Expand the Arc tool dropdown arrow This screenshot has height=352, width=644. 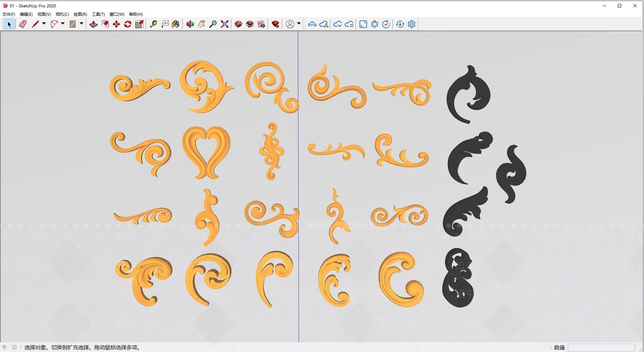pyautogui.click(x=63, y=24)
